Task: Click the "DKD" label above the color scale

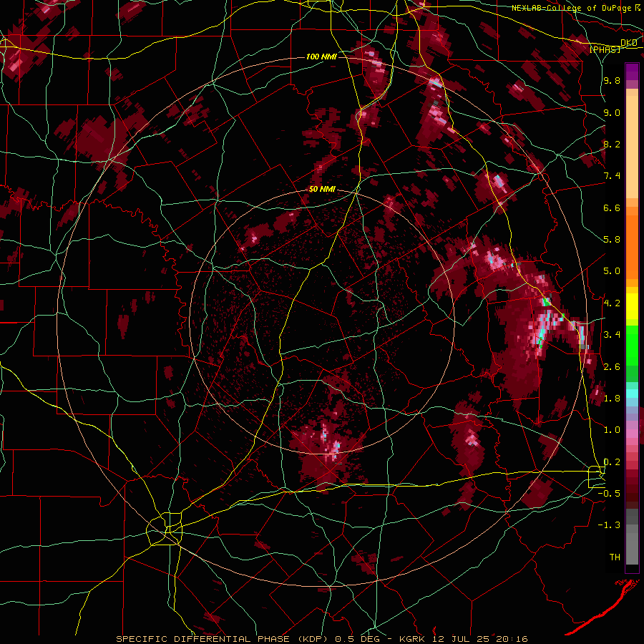Action: 629,43
